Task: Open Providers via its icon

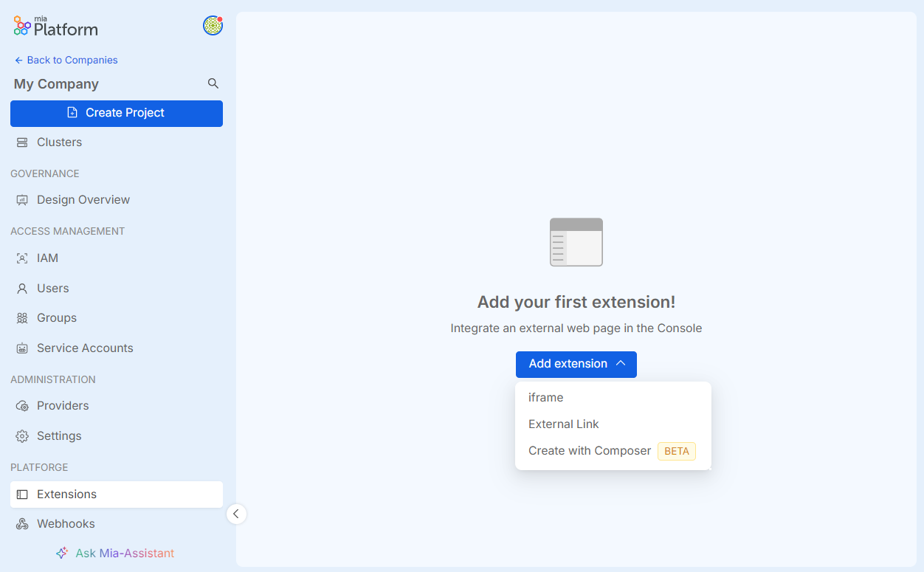Action: pyautogui.click(x=22, y=405)
